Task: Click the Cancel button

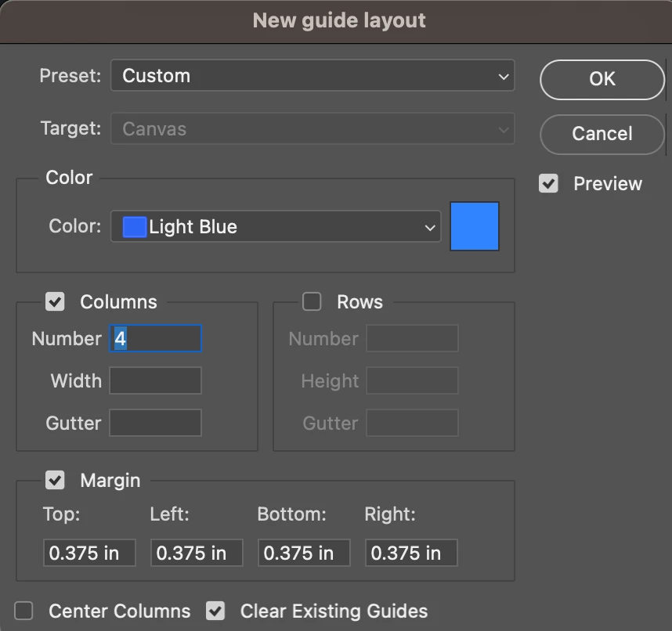Action: pyautogui.click(x=602, y=134)
